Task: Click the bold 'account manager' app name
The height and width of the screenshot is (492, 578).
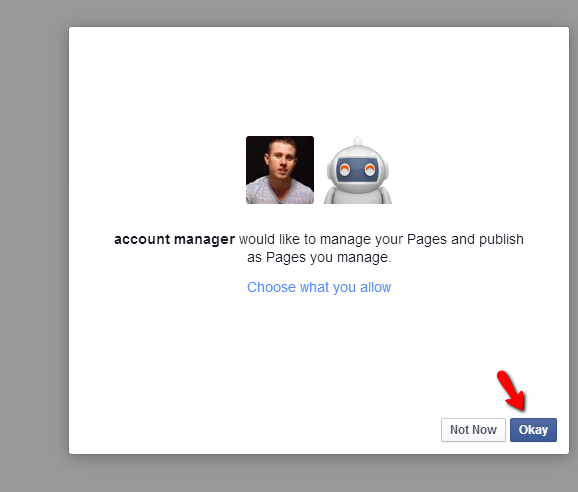Action: (x=174, y=239)
